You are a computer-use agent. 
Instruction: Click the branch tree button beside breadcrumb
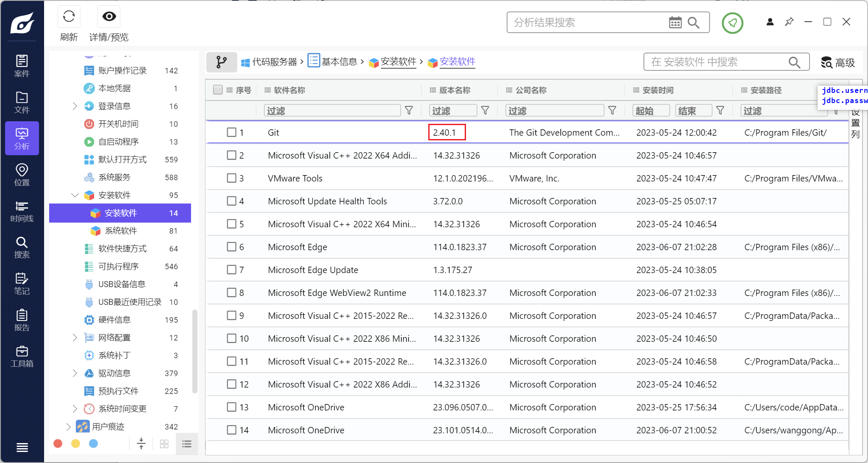[222, 62]
